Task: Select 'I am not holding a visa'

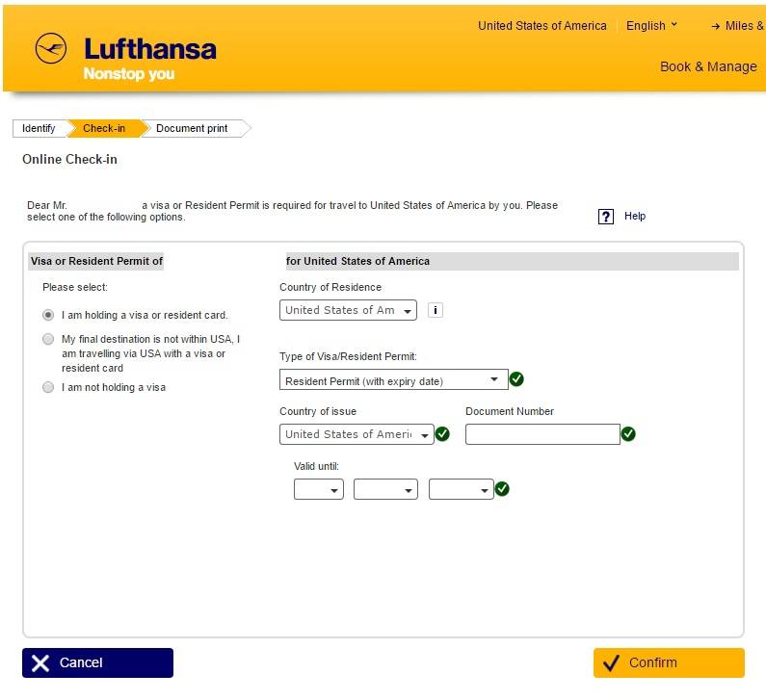Action: click(x=48, y=387)
